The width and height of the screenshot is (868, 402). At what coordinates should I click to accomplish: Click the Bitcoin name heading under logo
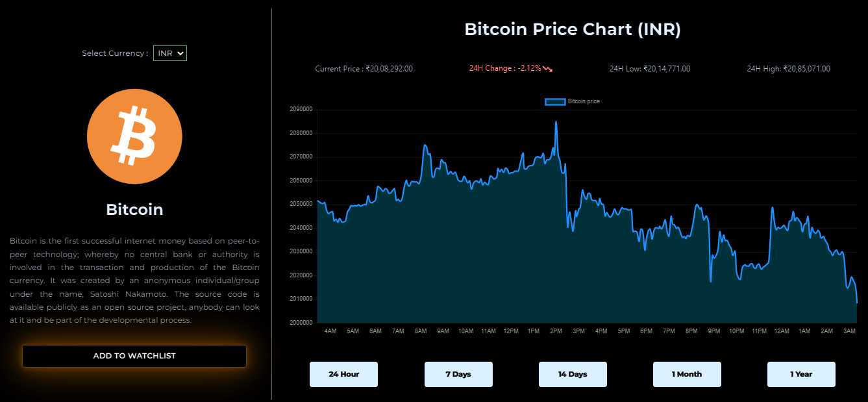134,210
